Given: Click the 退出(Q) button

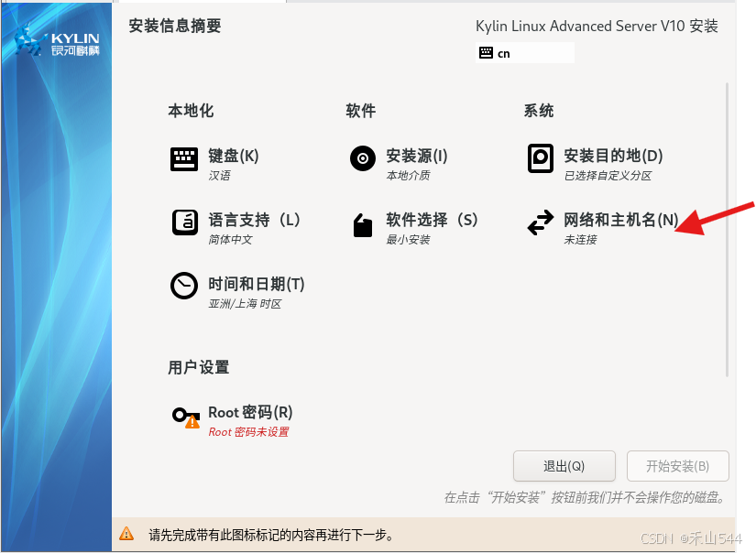Looking at the screenshot, I should [564, 466].
